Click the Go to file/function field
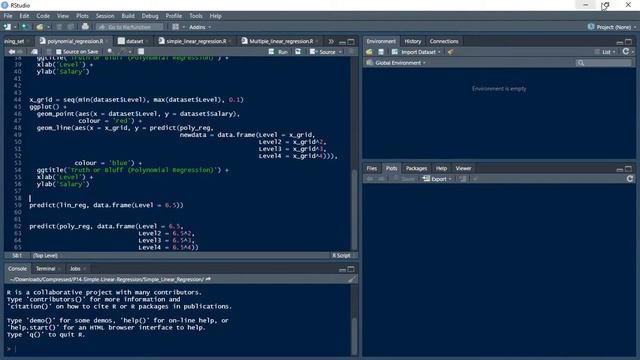This screenshot has height=360, width=640. click(130, 27)
